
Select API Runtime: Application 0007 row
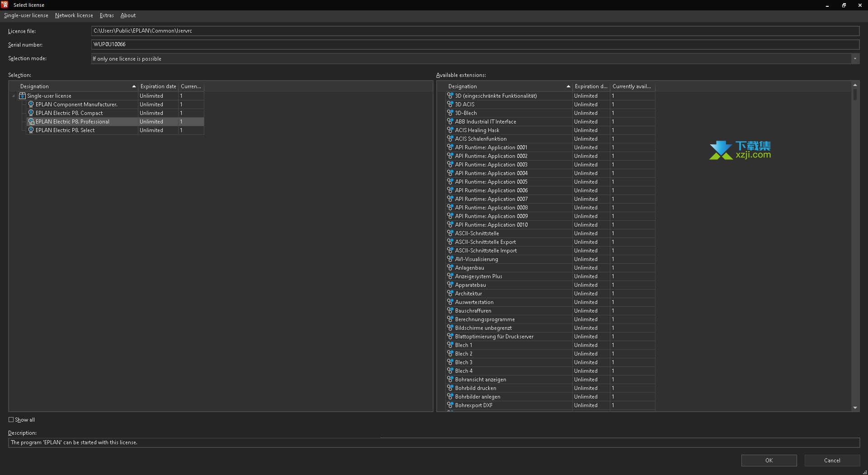point(550,199)
